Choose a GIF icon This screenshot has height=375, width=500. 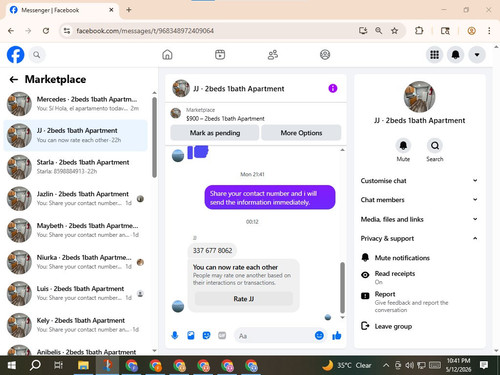pos(222,335)
